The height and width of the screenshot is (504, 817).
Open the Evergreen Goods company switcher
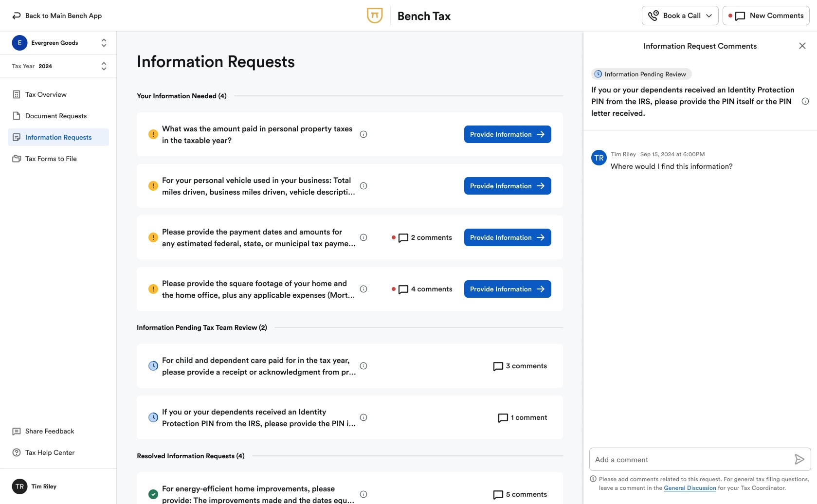58,43
